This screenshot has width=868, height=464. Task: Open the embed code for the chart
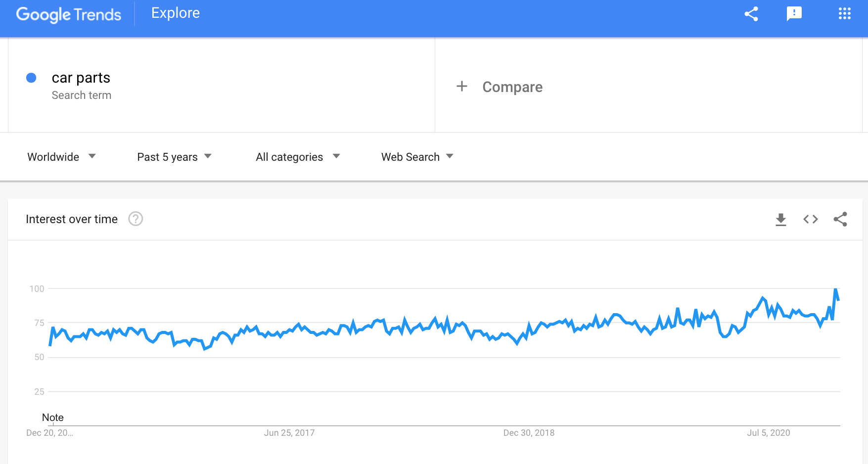(x=810, y=219)
